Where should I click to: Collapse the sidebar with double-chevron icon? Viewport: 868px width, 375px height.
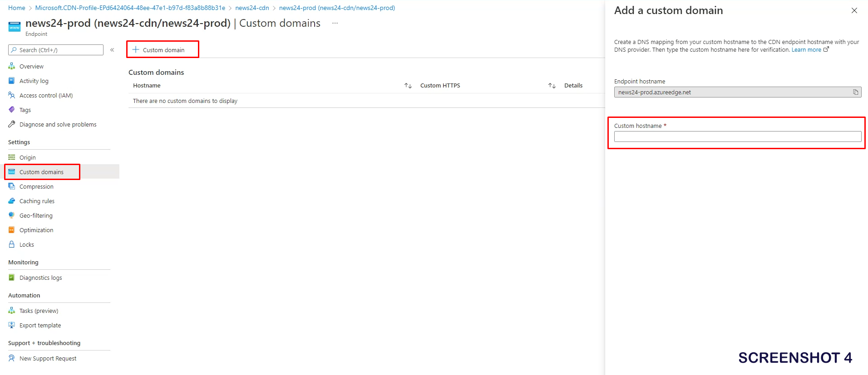[x=112, y=50]
